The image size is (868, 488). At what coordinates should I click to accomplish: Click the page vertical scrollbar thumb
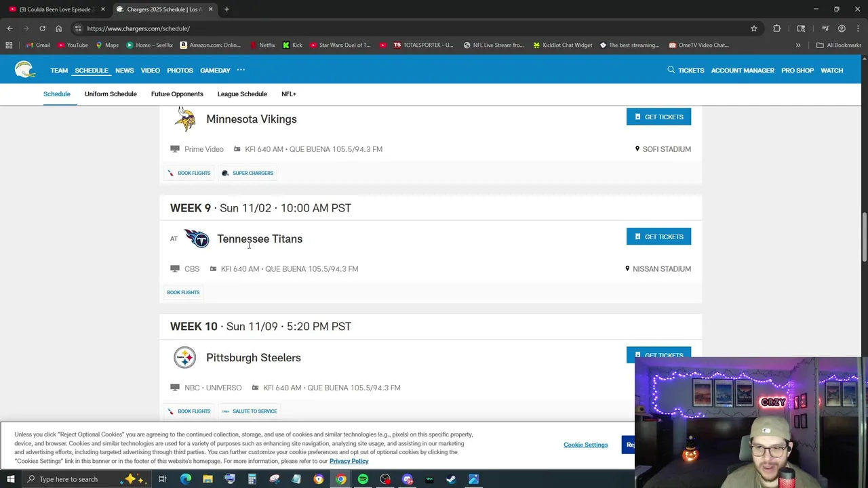tap(864, 237)
